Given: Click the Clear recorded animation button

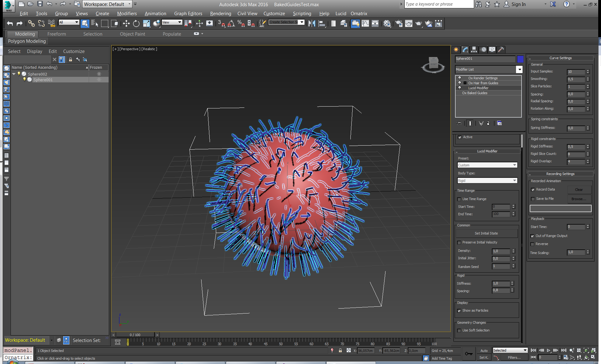Looking at the screenshot, I should click(x=579, y=190).
